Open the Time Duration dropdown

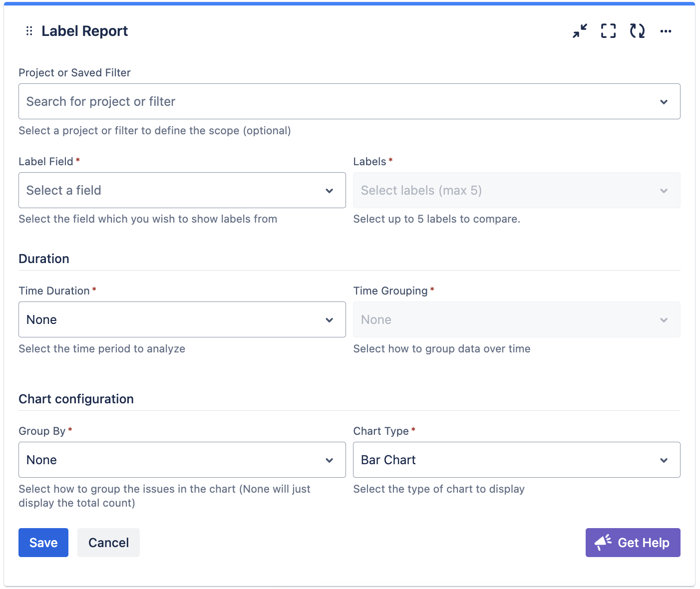click(182, 319)
